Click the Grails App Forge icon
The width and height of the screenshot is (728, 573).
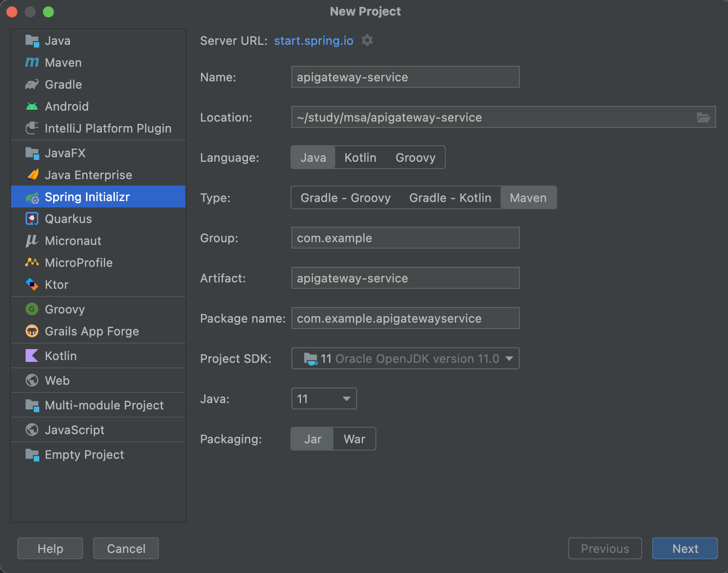32,331
